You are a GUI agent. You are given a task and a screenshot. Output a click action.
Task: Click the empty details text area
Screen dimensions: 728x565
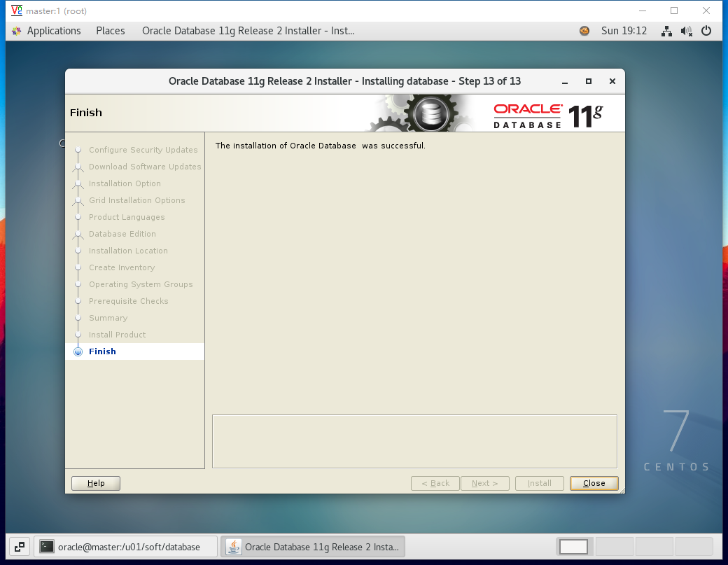point(414,442)
